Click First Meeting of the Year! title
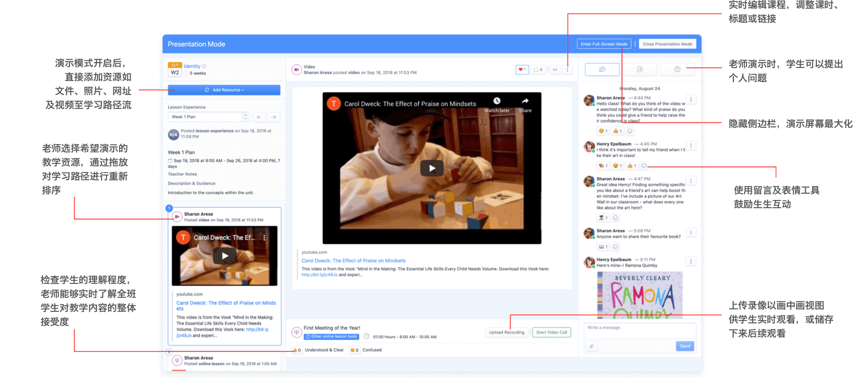The image size is (868, 386). 332,328
